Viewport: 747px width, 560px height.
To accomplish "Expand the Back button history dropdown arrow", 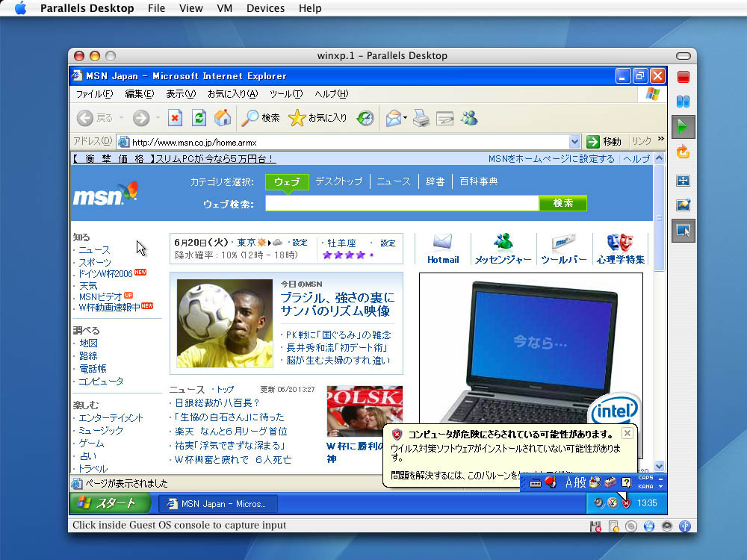I will point(120,118).
